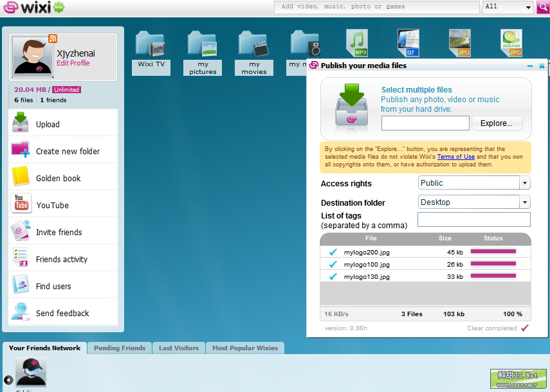Open the landscape JPG file icon
This screenshot has height=392, width=550.
click(x=460, y=43)
